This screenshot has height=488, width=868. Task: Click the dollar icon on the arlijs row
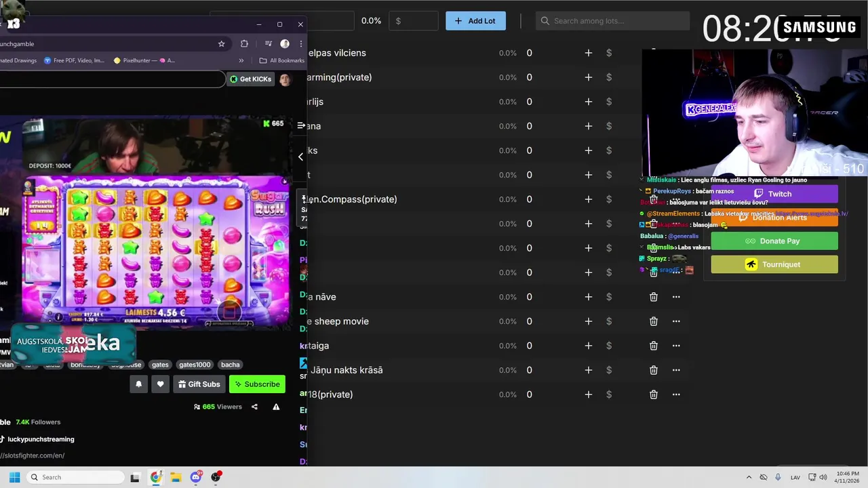(x=609, y=102)
